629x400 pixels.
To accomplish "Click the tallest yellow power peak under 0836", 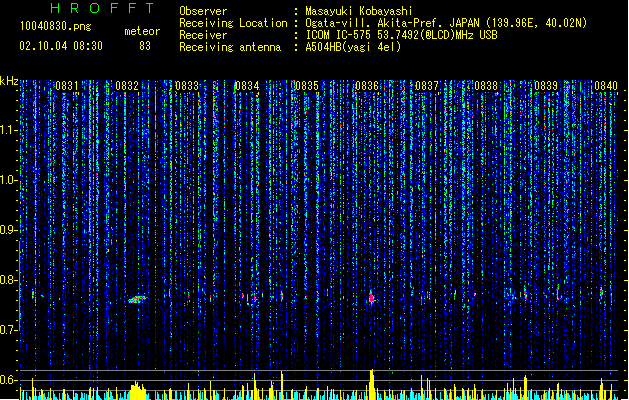I will (372, 384).
